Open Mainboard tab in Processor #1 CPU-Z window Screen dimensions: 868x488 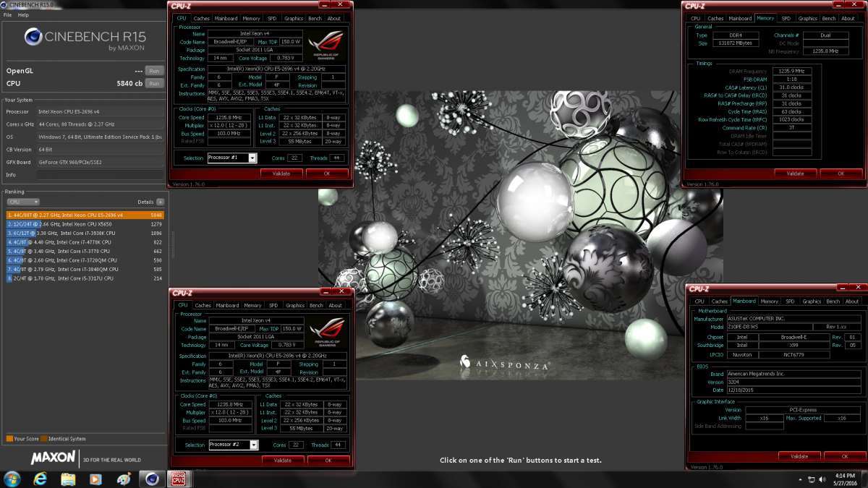click(x=226, y=18)
